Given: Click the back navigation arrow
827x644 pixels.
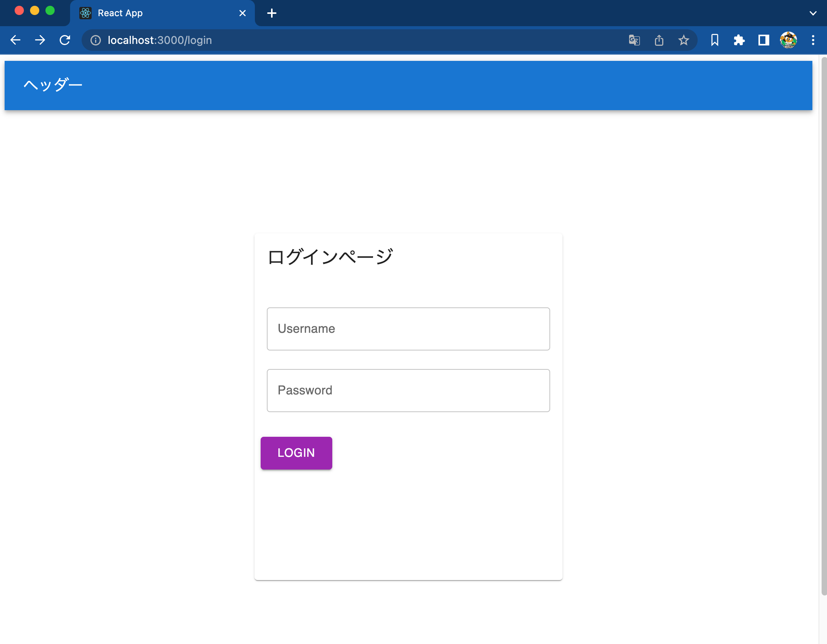Looking at the screenshot, I should pos(15,40).
